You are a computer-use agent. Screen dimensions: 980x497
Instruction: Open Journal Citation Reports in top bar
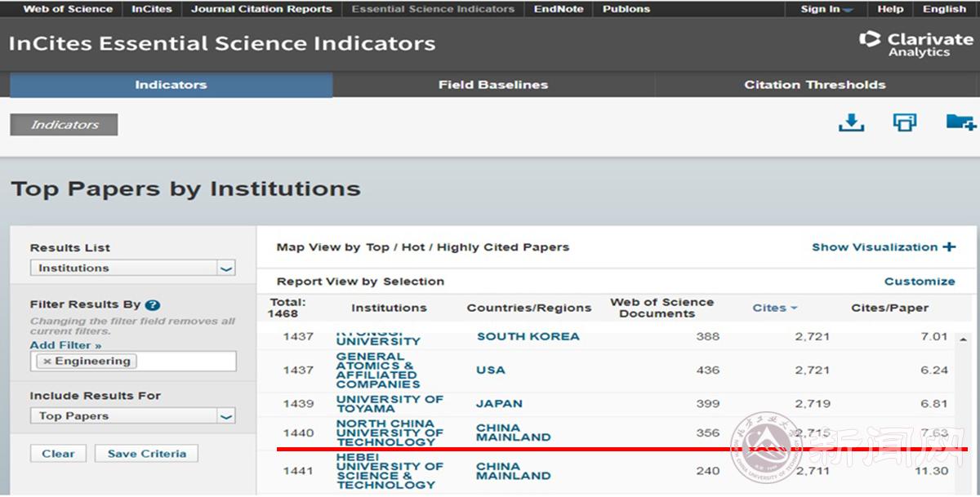261,9
